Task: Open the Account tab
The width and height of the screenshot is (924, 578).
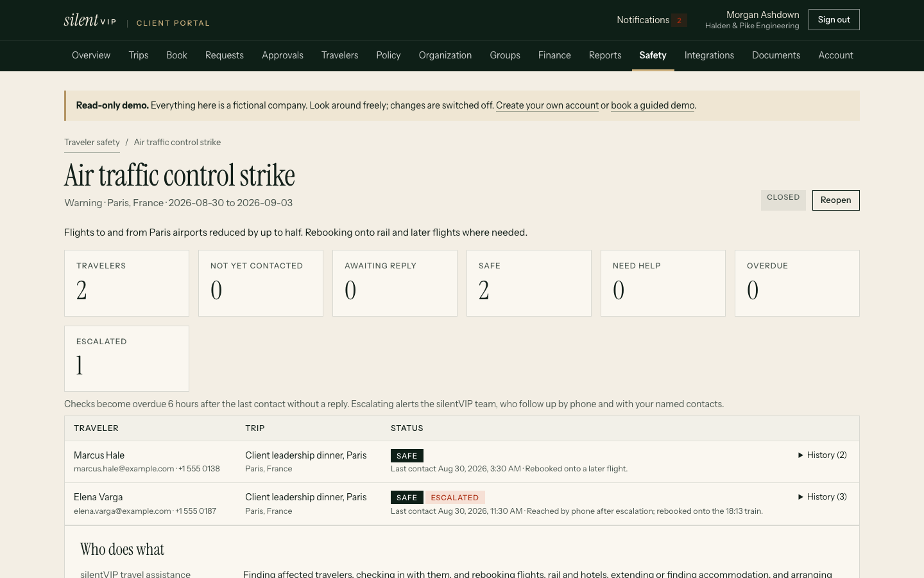Action: pos(835,55)
